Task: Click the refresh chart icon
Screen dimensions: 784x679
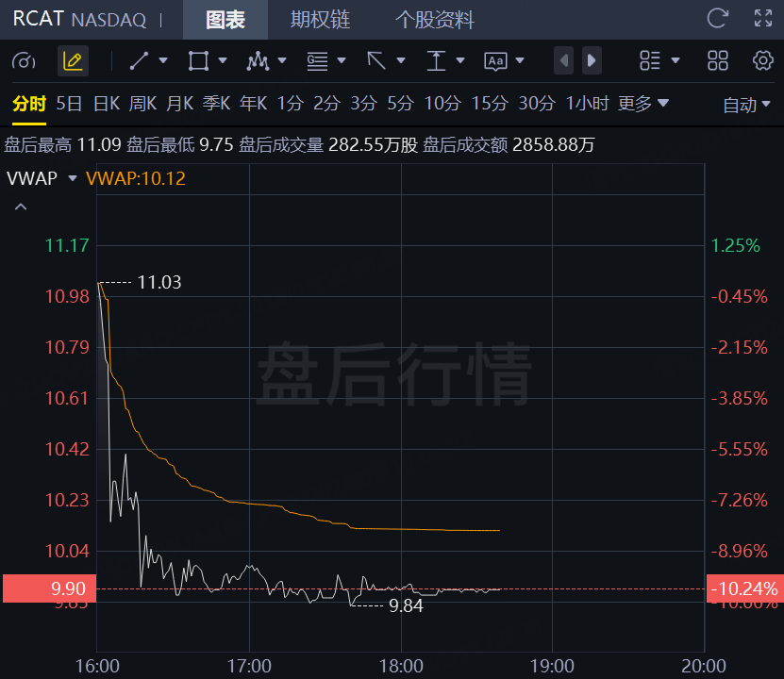Action: (x=718, y=19)
